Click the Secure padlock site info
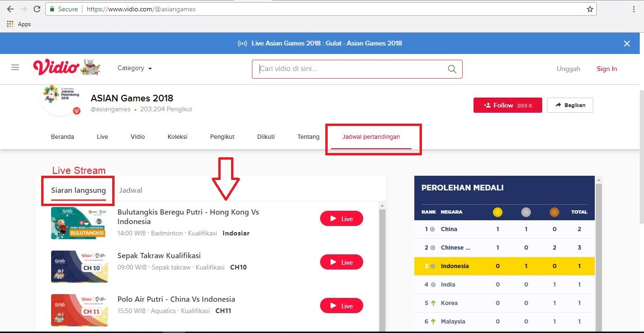The height and width of the screenshot is (333, 644). coord(64,9)
